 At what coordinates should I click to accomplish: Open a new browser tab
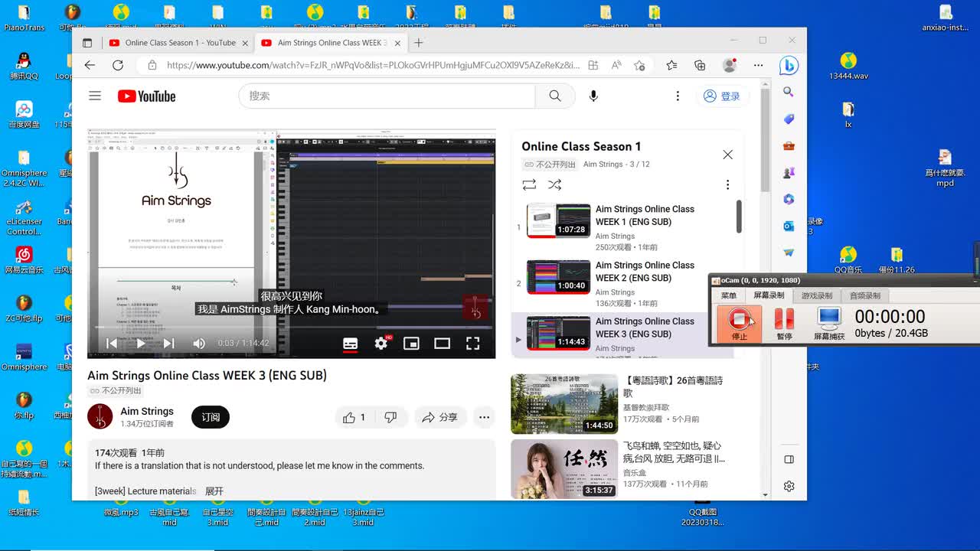coord(418,43)
